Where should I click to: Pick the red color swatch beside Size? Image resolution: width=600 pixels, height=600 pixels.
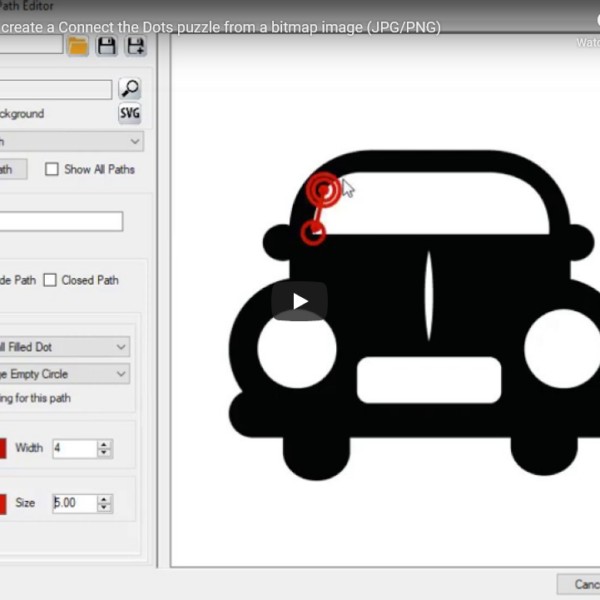click(3, 503)
